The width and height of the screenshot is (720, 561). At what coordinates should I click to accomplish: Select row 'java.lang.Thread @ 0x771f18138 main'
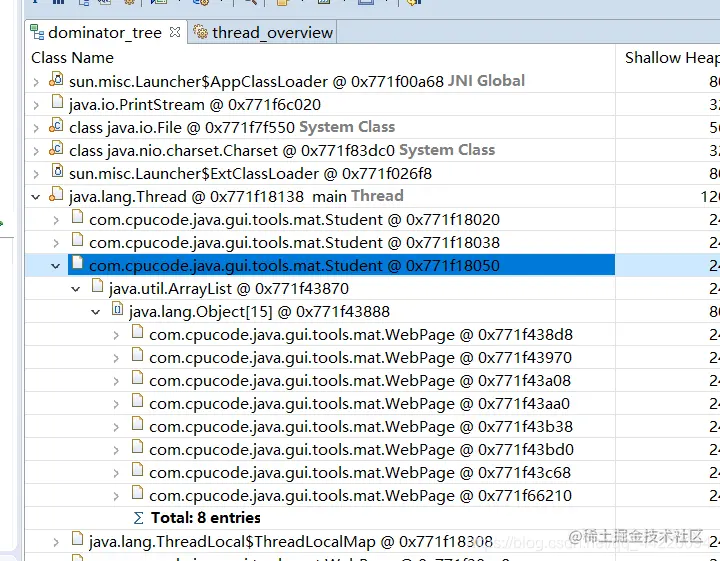[372, 196]
